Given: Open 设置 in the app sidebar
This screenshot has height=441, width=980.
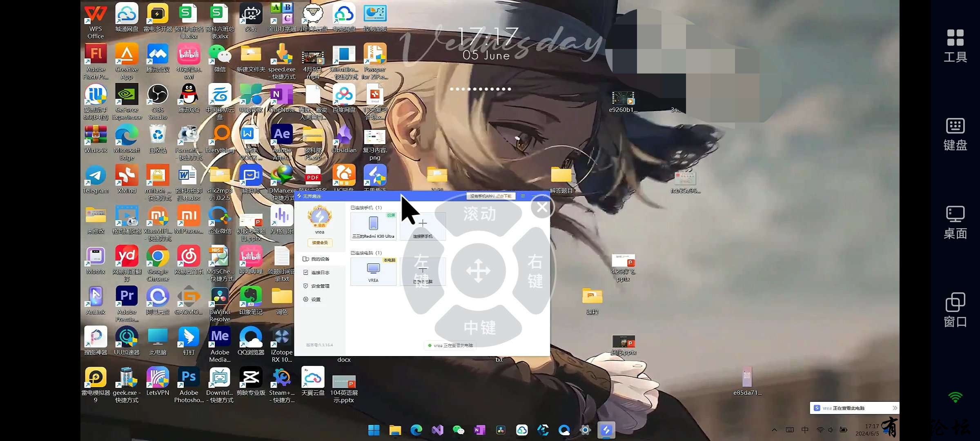Looking at the screenshot, I should pos(319,299).
